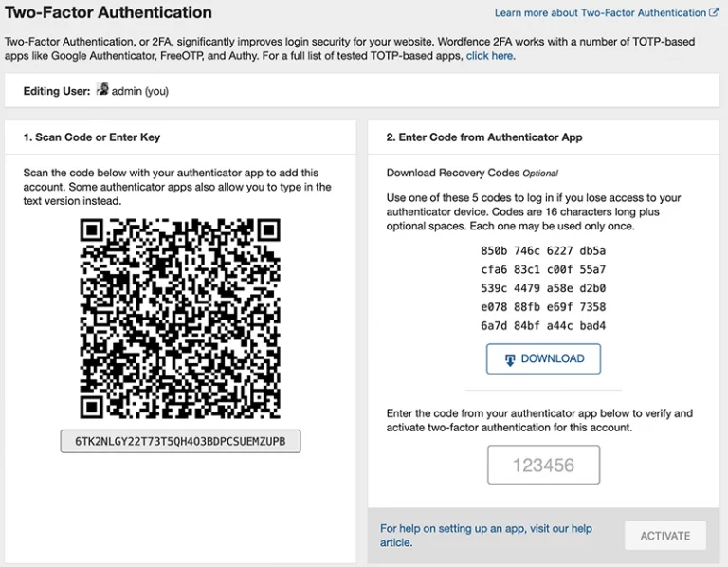
Task: Click first recovery code 850b 746c 6227 db5a
Action: pyautogui.click(x=543, y=250)
